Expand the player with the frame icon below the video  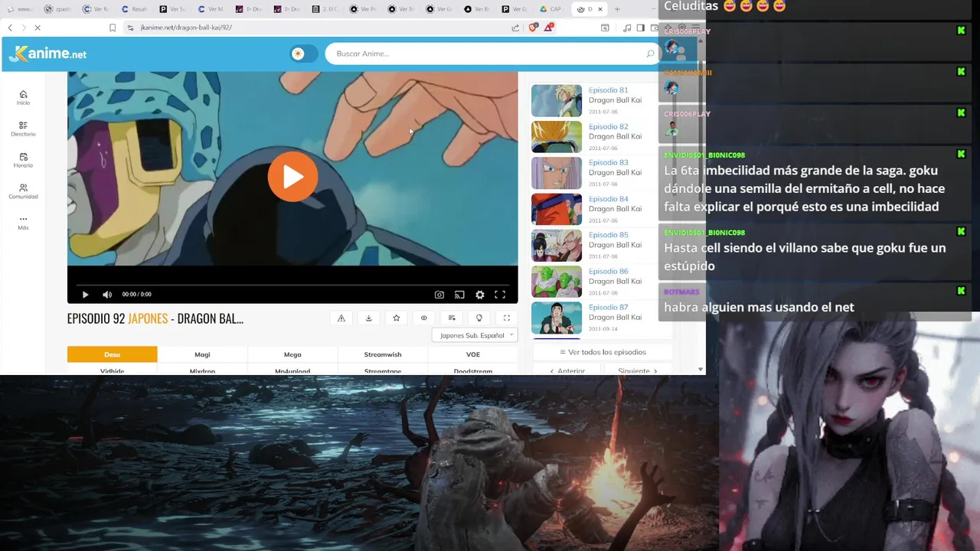click(506, 318)
